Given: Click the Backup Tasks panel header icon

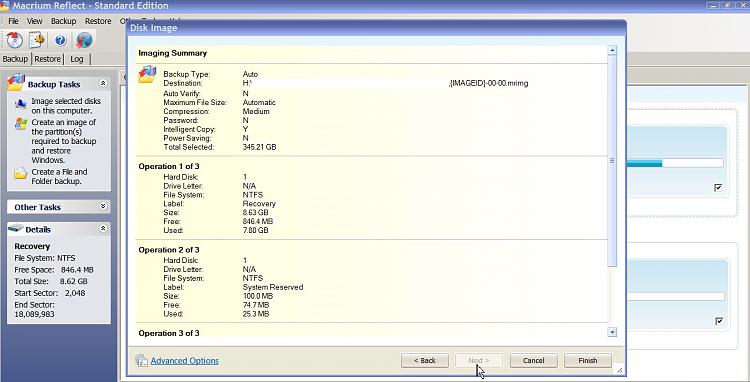Looking at the screenshot, I should click(x=16, y=82).
